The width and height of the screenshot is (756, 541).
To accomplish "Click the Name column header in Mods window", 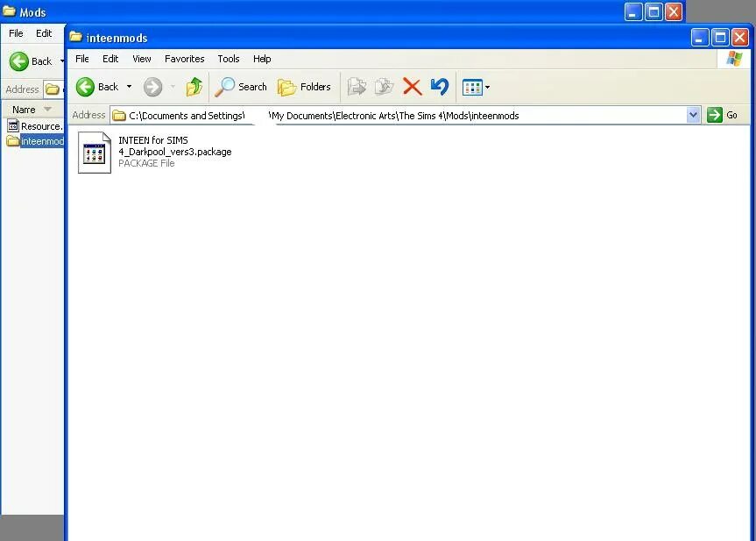I will point(32,110).
